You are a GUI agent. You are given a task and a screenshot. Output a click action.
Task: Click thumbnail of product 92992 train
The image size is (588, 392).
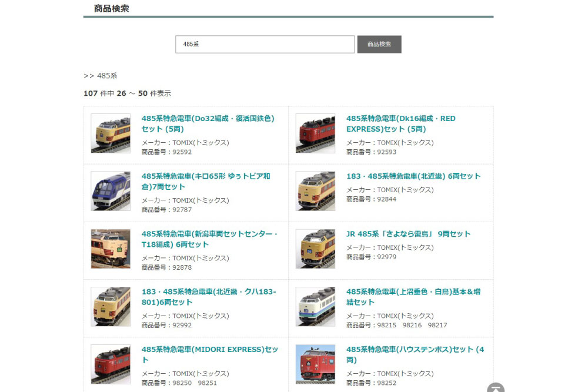[111, 307]
